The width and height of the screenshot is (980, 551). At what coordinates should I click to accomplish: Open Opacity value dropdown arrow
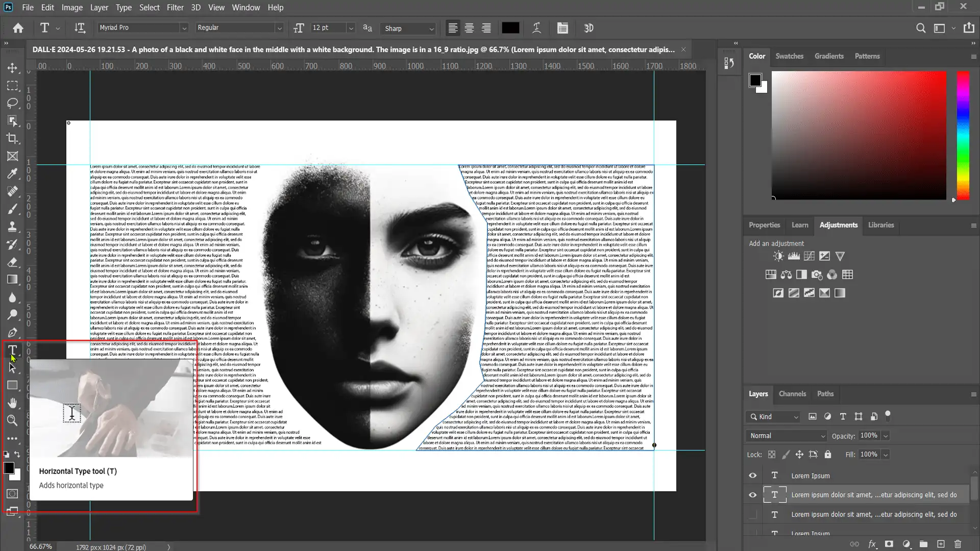[886, 436]
